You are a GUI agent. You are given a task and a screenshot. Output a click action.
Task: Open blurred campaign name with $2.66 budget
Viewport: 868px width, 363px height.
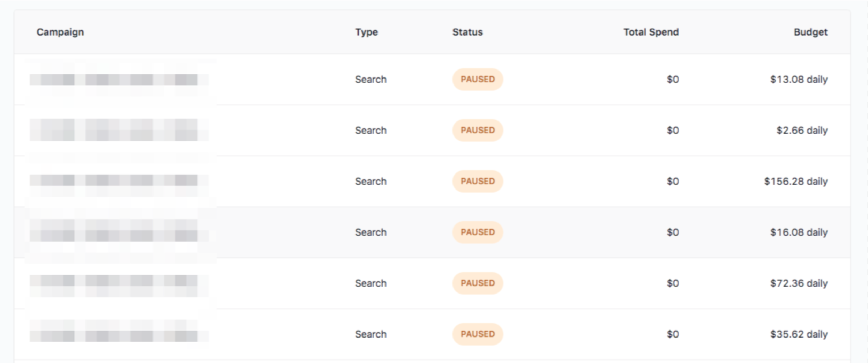coord(119,130)
